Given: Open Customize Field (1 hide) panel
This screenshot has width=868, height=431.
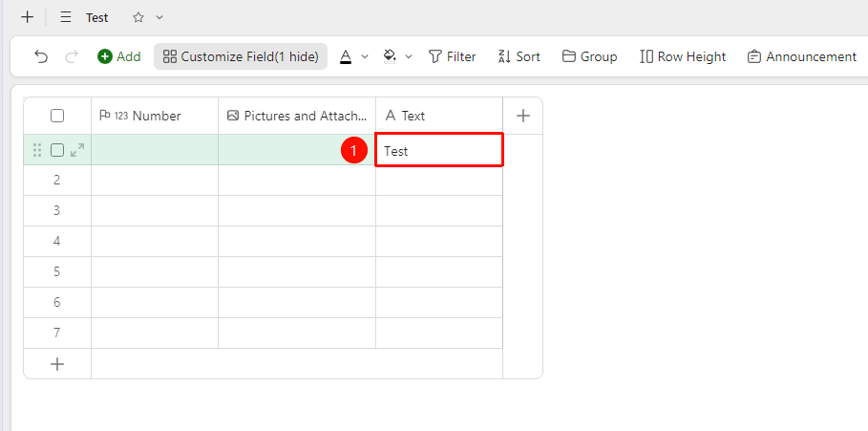Looking at the screenshot, I should [241, 56].
